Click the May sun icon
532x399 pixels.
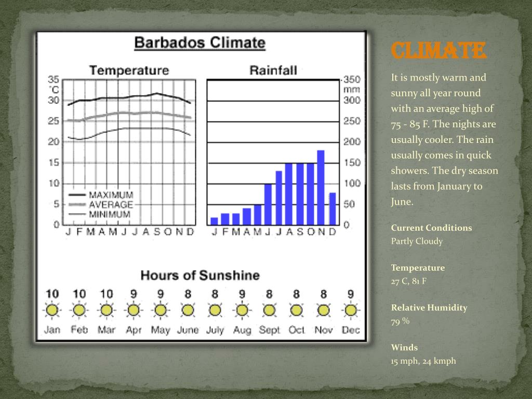point(161,310)
